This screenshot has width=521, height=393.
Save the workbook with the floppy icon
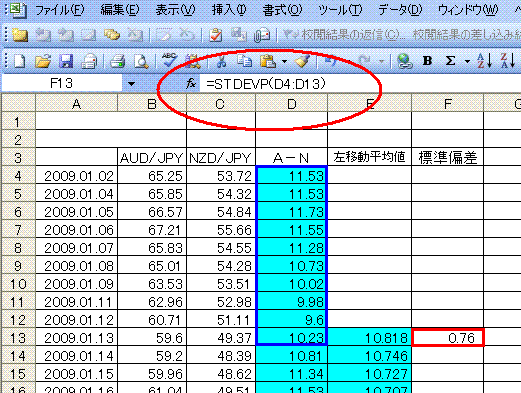(x=66, y=61)
